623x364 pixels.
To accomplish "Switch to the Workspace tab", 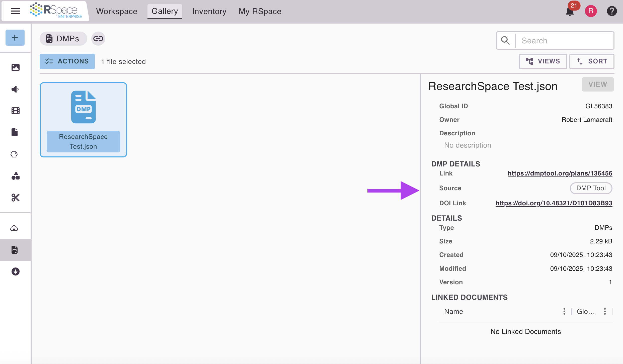I will [117, 11].
